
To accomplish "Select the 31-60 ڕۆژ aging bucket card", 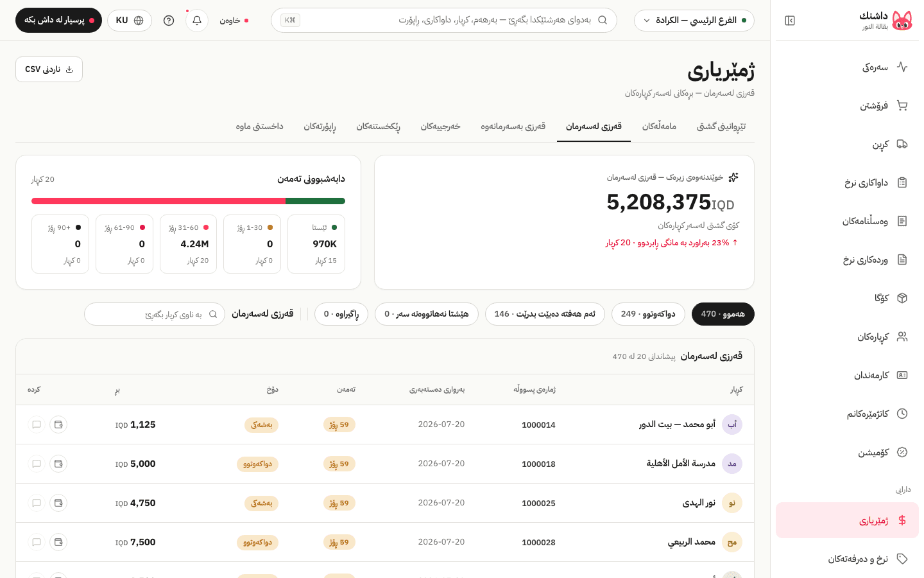I will [188, 244].
